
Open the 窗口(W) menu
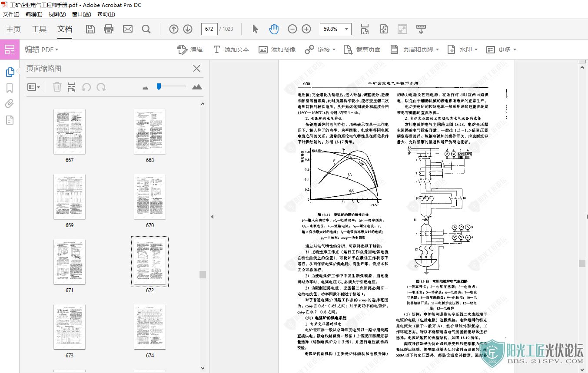pos(81,14)
